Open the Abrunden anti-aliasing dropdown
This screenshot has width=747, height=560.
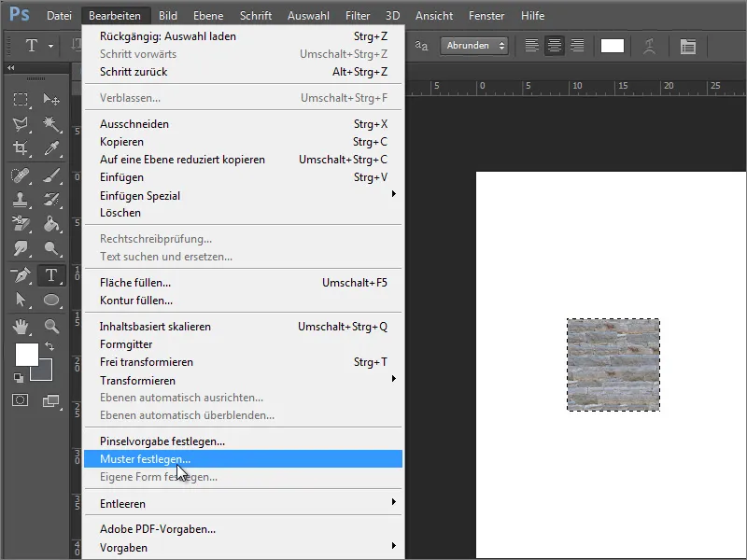click(474, 46)
